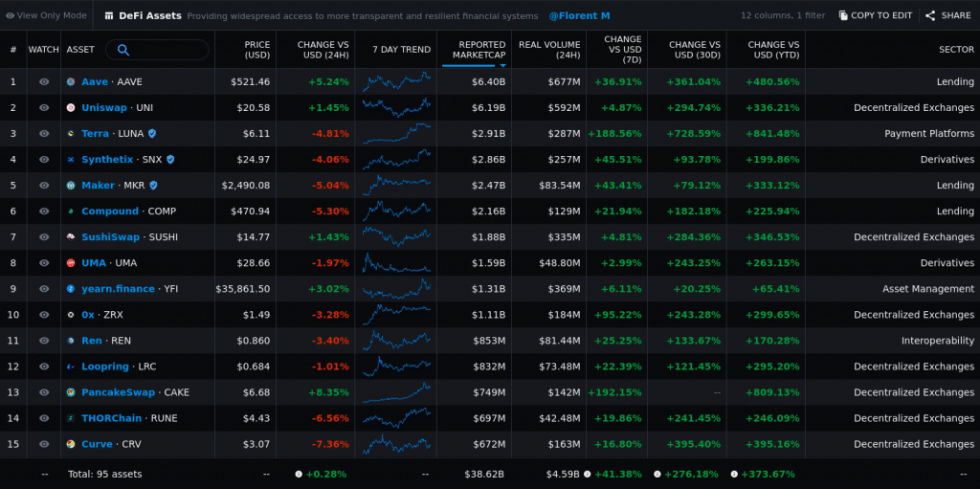Sort by Real Volume (24H) column header
980x489 pixels.
(x=549, y=50)
